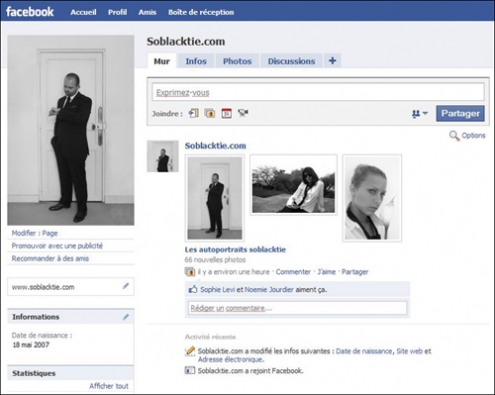Image resolution: width=495 pixels, height=395 pixels.
Task: Click Promouvoir avec une publicité
Action: pos(57,246)
